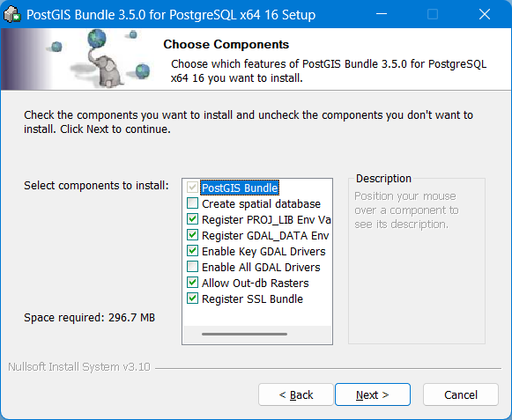Select Register GDAL_DATA Env label
This screenshot has width=512, height=420.
click(265, 236)
